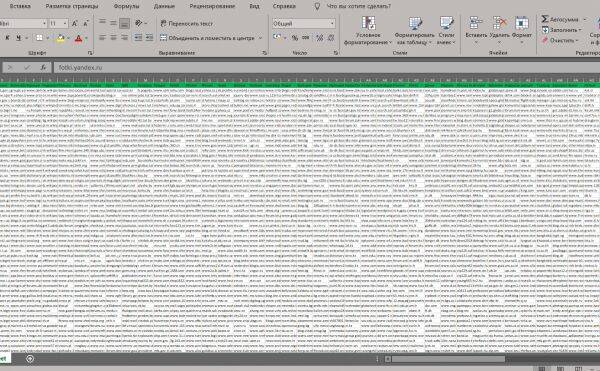Click the Вставить cells button
The height and width of the screenshot is (371, 600).
pos(476,30)
